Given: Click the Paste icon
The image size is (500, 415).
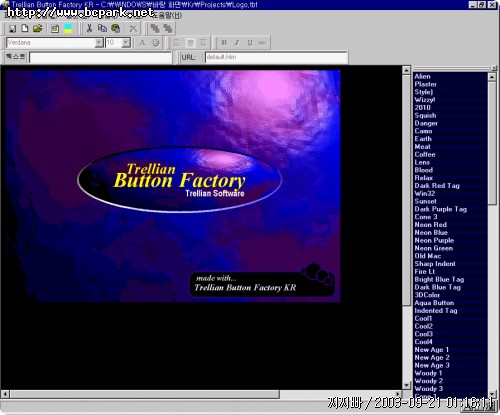Looking at the screenshot, I should tap(116, 29).
